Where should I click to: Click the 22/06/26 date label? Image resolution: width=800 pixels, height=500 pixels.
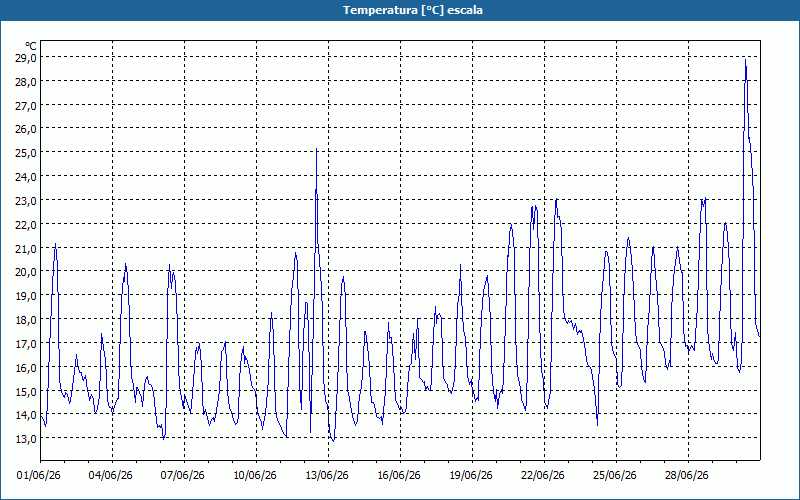543,476
